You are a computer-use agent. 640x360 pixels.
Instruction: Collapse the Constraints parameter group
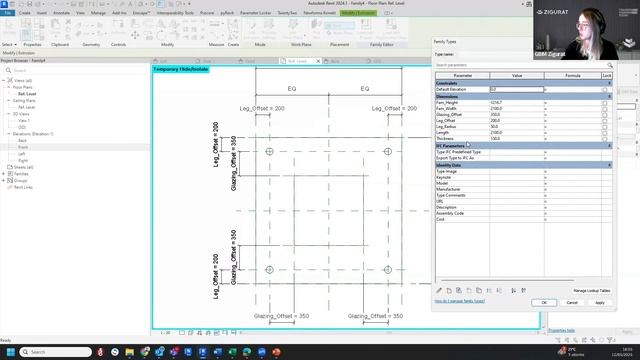609,83
